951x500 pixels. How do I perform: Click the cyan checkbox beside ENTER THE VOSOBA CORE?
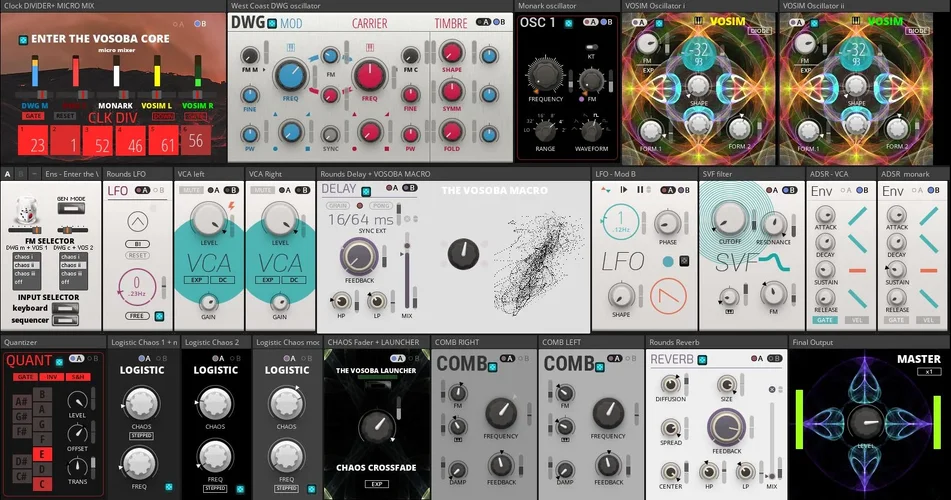coord(23,40)
